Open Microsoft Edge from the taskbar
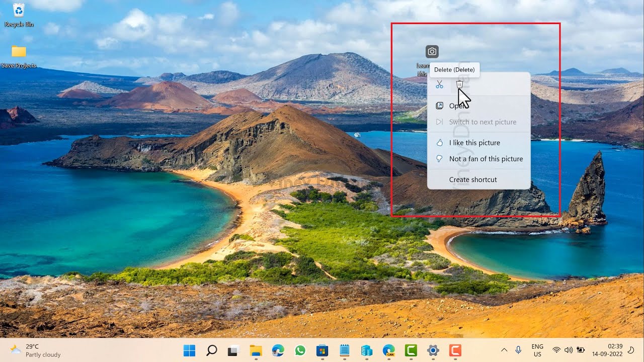 click(278, 350)
